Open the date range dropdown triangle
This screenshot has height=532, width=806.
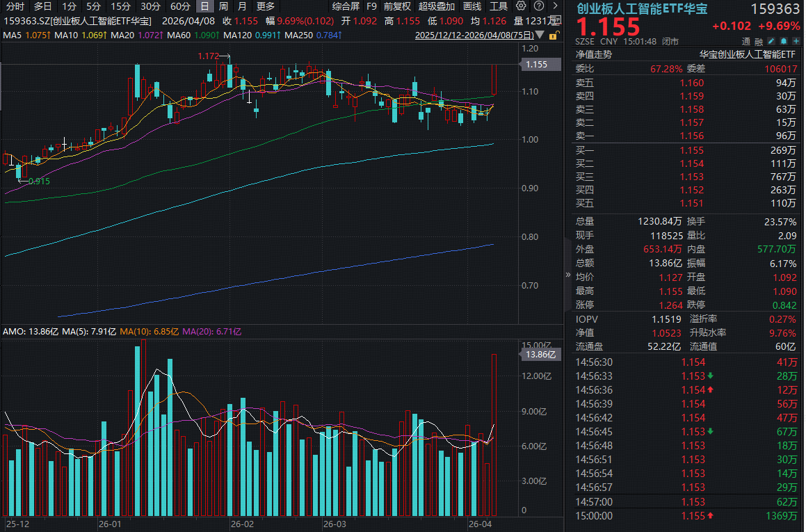[538, 34]
